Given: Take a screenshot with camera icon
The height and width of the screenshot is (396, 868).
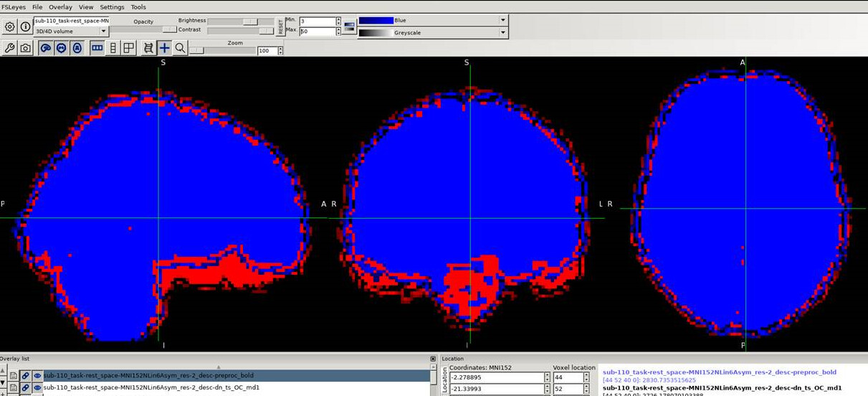Looking at the screenshot, I should 25,48.
